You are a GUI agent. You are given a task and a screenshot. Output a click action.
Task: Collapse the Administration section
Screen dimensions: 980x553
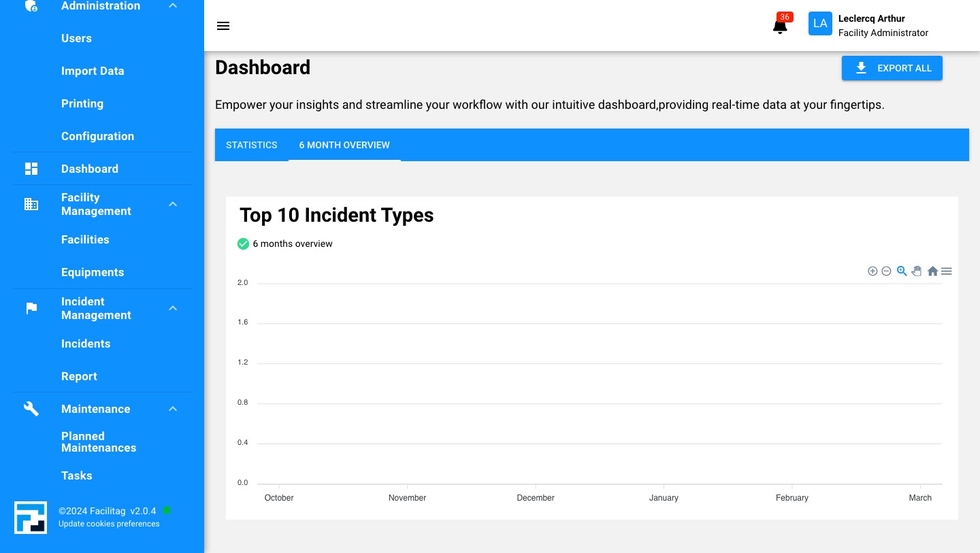click(x=173, y=6)
